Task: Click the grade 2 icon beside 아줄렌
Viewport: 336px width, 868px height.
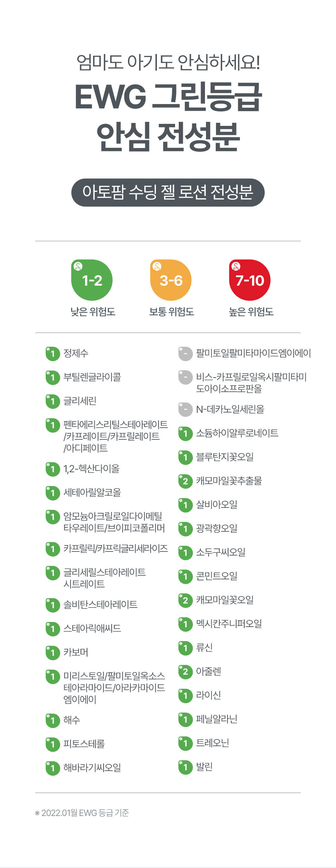Action: 185,672
